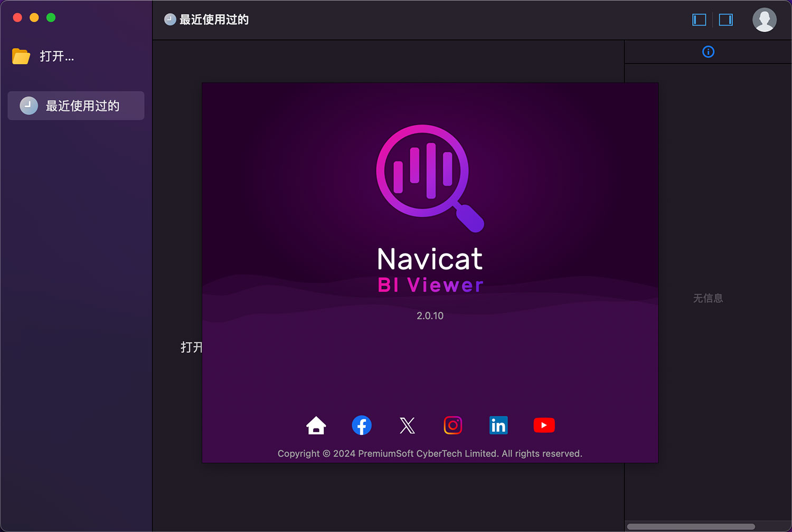Image resolution: width=792 pixels, height=532 pixels.
Task: Click the user account avatar
Action: [764, 20]
